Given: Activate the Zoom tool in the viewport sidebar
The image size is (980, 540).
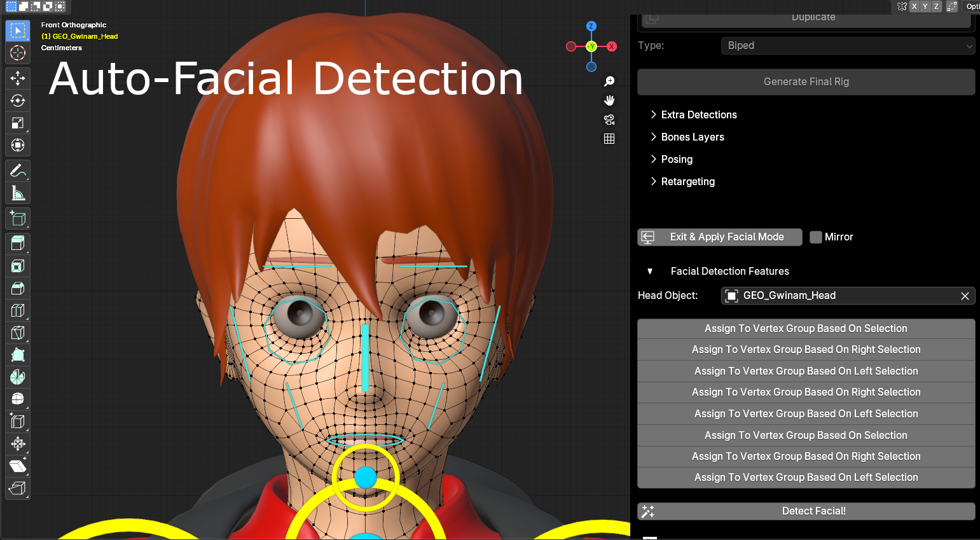Looking at the screenshot, I should 609,81.
